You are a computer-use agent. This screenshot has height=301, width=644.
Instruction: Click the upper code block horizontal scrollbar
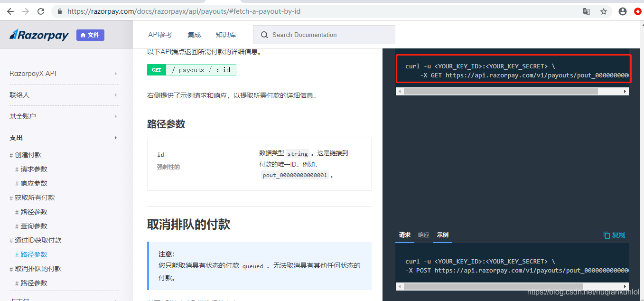(501, 91)
